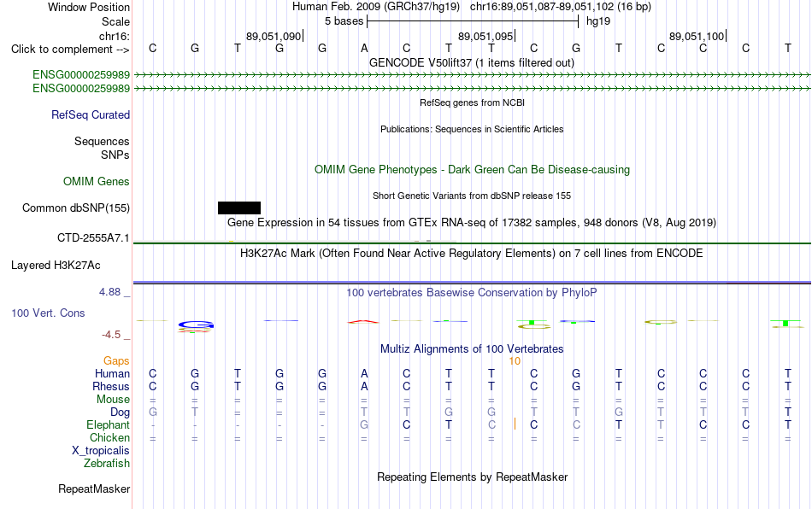Click 'Publications: Sequences in Scientific Articles' title
This screenshot has height=509, width=812.
(x=472, y=129)
